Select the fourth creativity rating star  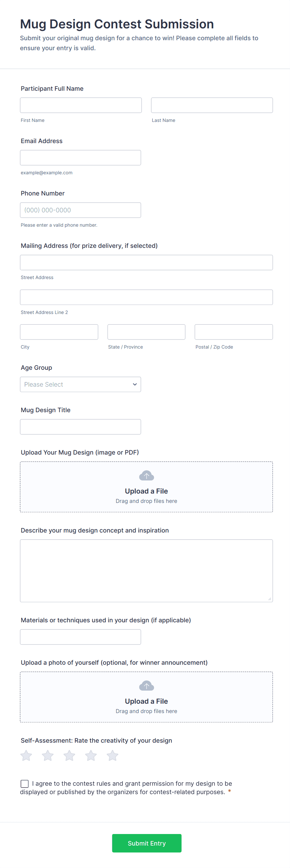[91, 755]
